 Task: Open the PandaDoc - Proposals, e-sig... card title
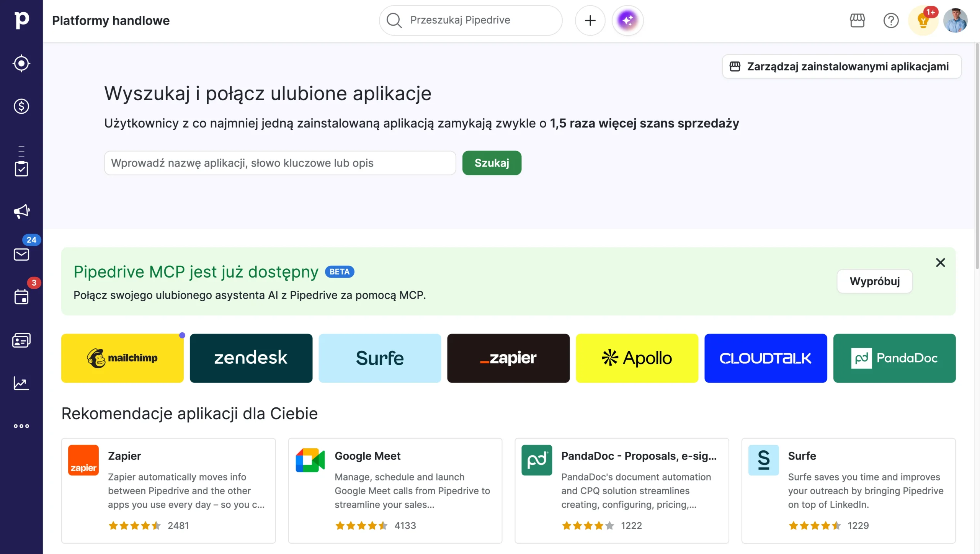point(639,456)
